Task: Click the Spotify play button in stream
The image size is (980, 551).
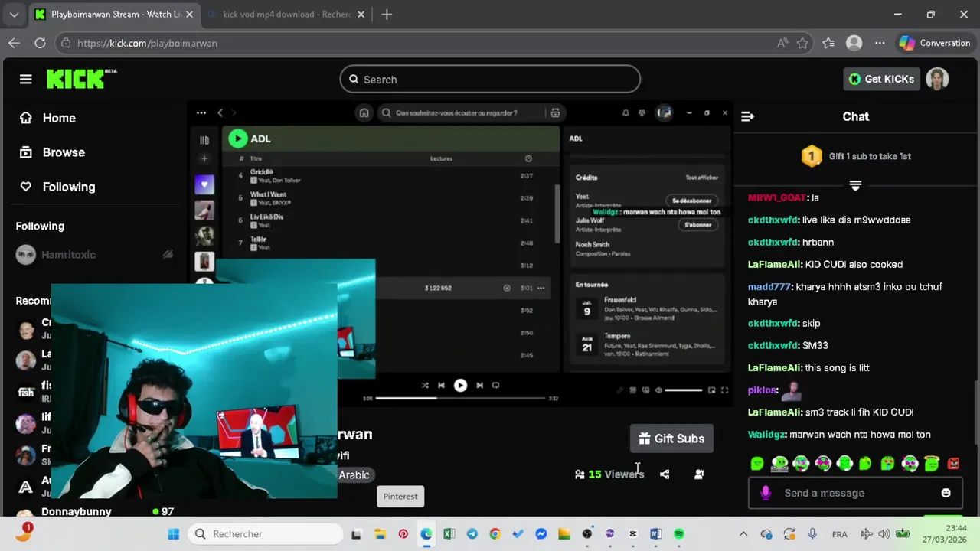Action: click(460, 386)
